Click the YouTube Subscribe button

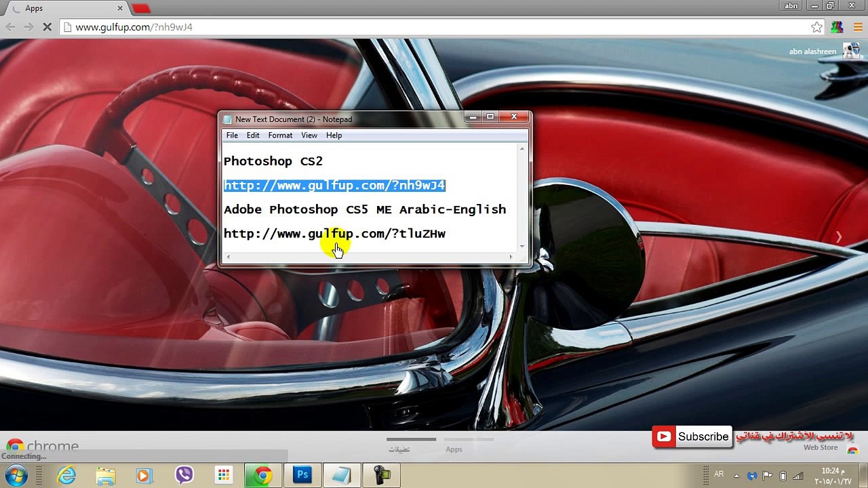[x=692, y=436]
